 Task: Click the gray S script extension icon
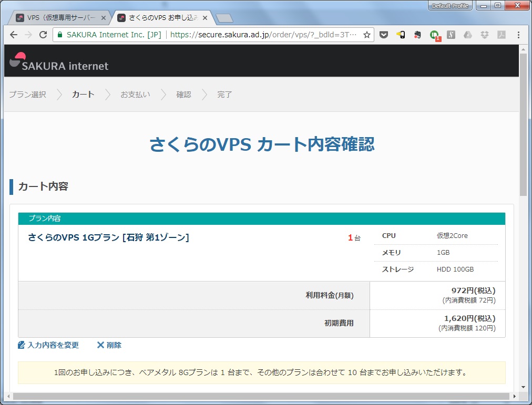(451, 35)
